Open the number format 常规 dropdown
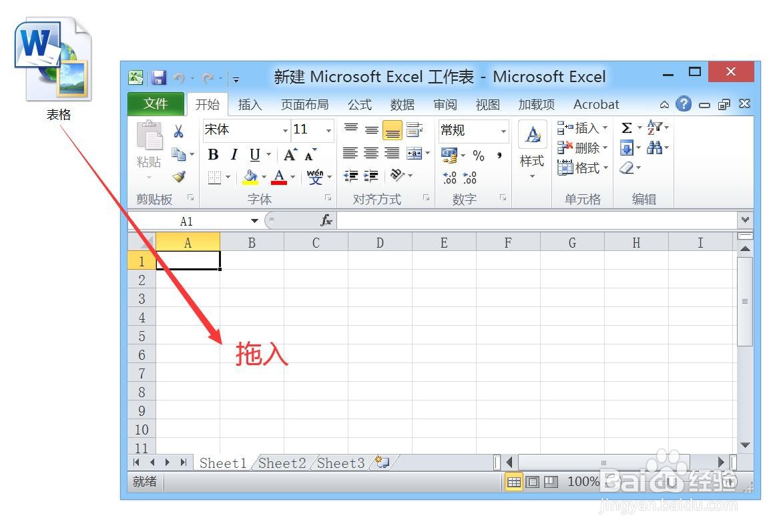781x532 pixels. [x=503, y=131]
